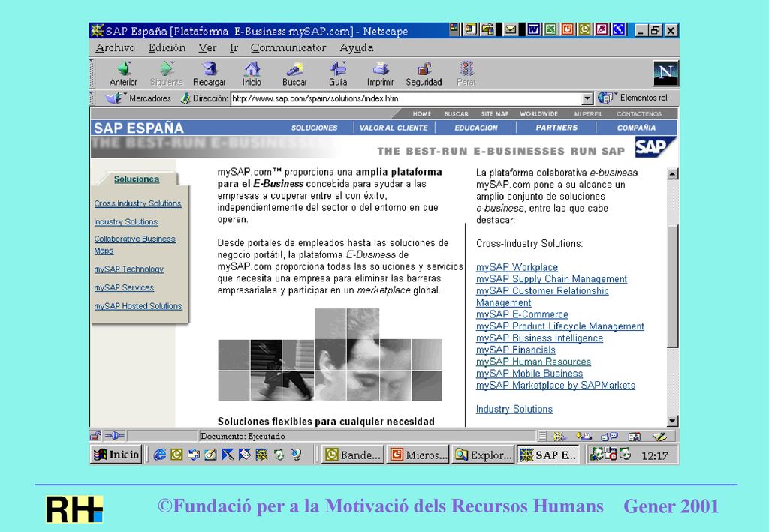Go back with the Anterior button

124,73
